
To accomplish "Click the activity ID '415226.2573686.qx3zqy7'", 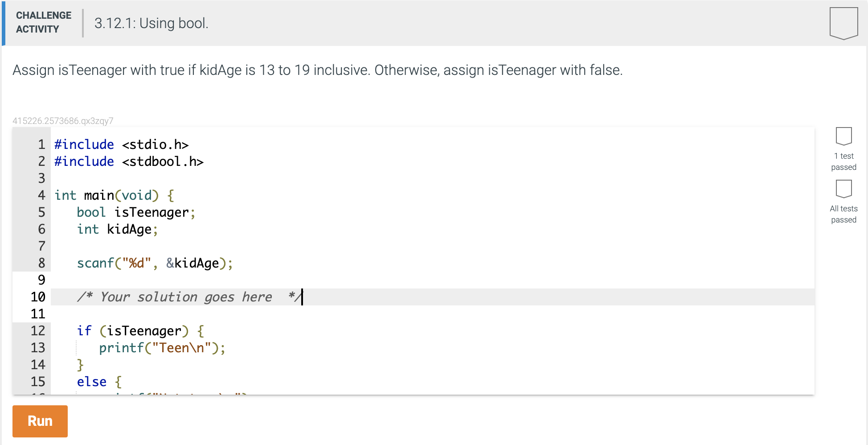I will 63,121.
